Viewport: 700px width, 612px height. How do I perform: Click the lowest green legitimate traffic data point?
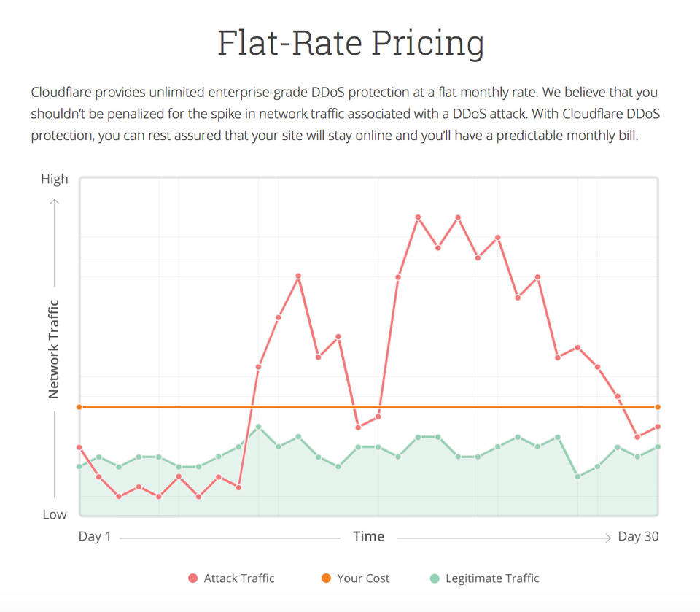click(577, 476)
